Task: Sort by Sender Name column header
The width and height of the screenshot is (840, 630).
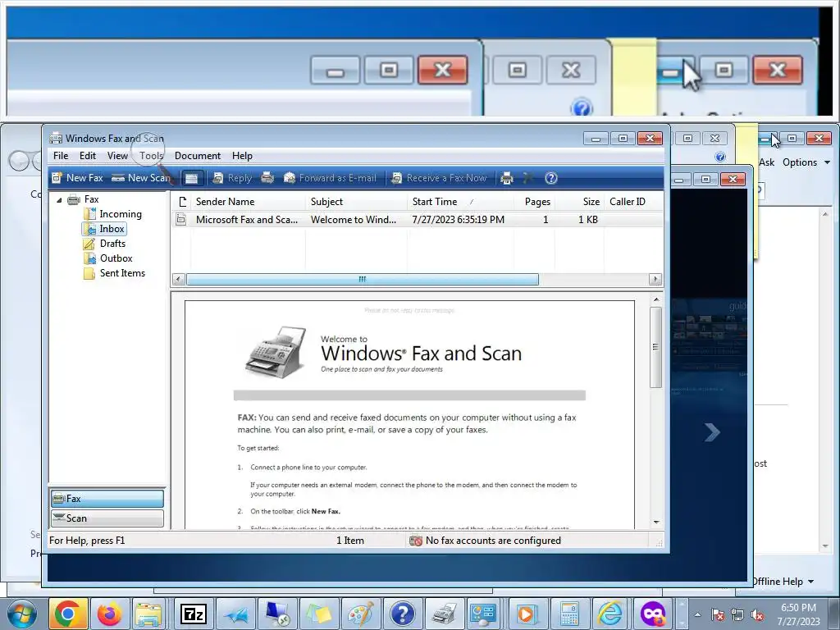Action: [248, 202]
